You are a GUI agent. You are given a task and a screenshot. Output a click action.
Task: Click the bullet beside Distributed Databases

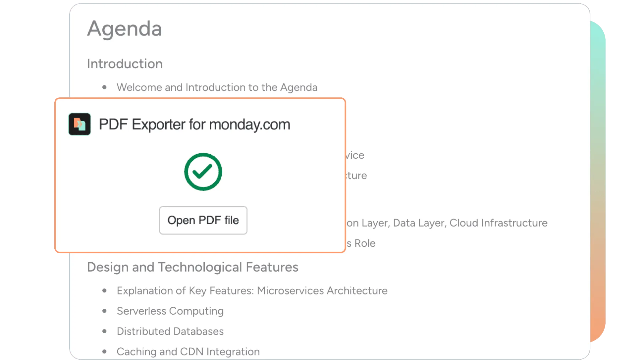[x=105, y=331]
